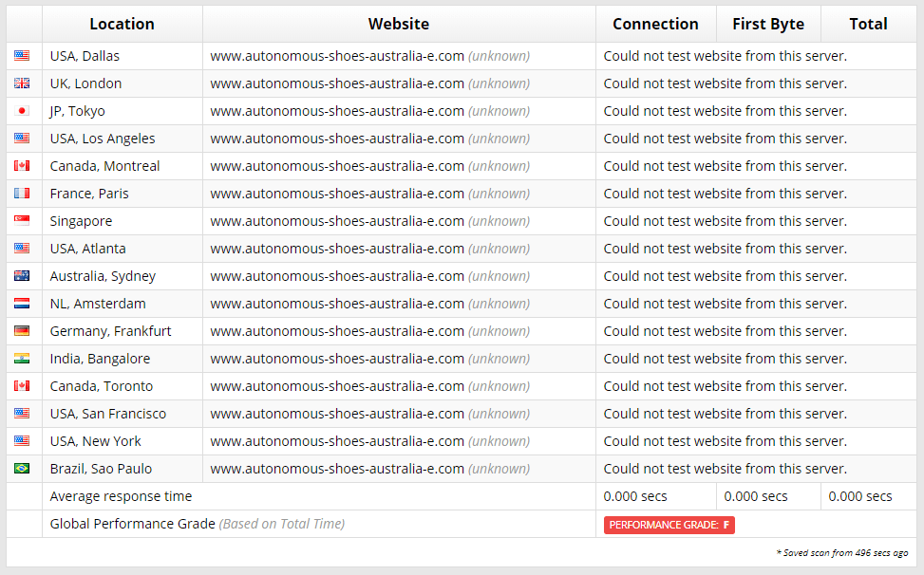Select the 'Brazil, Sao Paulo' location text

pos(102,469)
